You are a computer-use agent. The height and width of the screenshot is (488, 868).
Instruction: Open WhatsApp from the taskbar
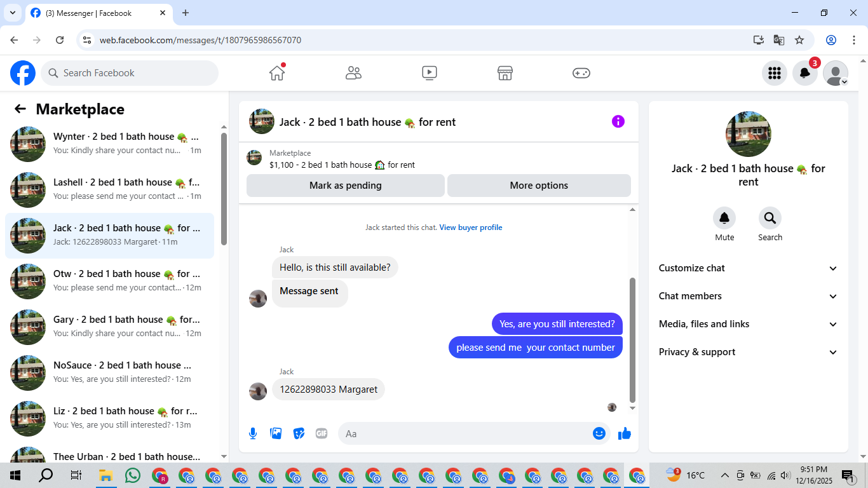pos(132,475)
